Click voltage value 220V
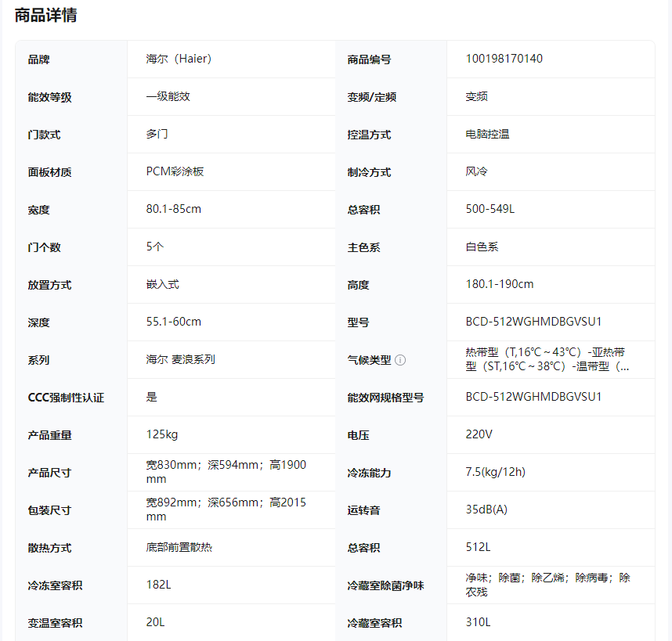Image resolution: width=672 pixels, height=641 pixels. [x=479, y=434]
